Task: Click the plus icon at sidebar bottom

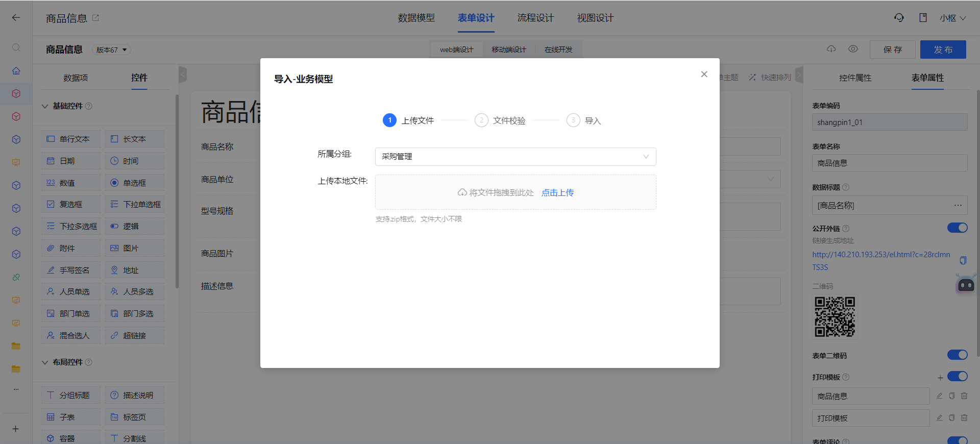Action: pyautogui.click(x=16, y=429)
